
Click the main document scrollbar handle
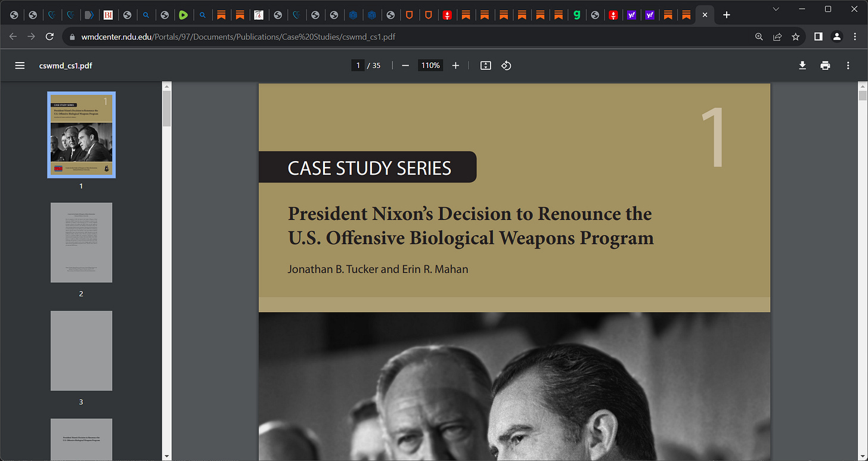(863, 95)
